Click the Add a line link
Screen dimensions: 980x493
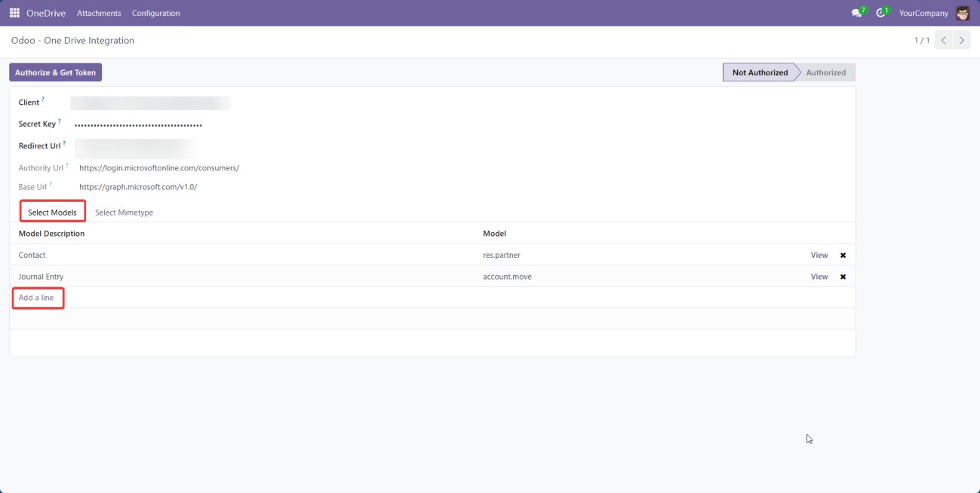click(36, 298)
